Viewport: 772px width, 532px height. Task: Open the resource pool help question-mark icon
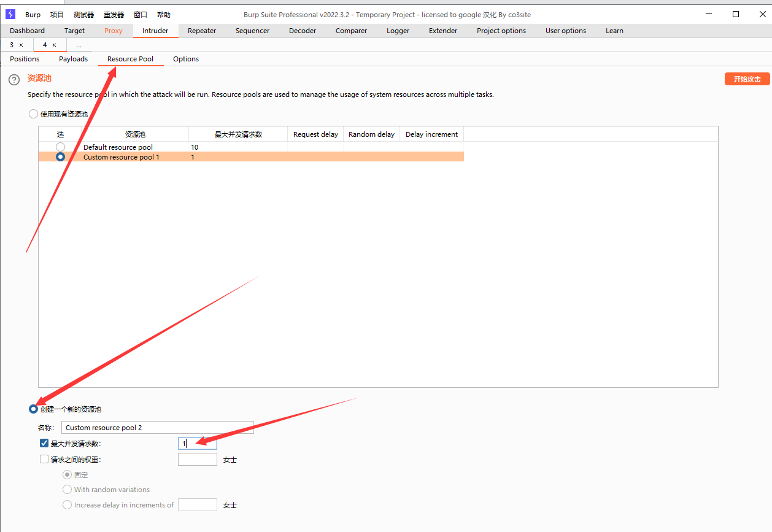point(14,80)
